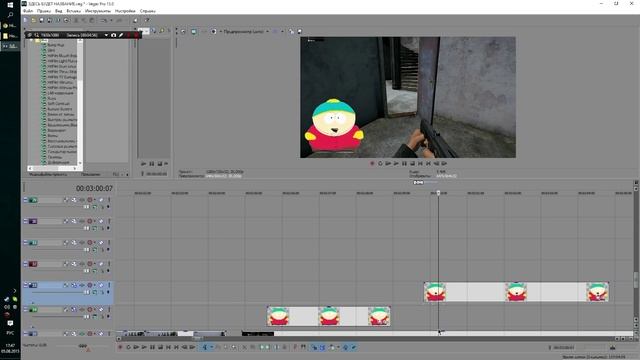Toggle preview on external monitor icon

pyautogui.click(x=193, y=31)
